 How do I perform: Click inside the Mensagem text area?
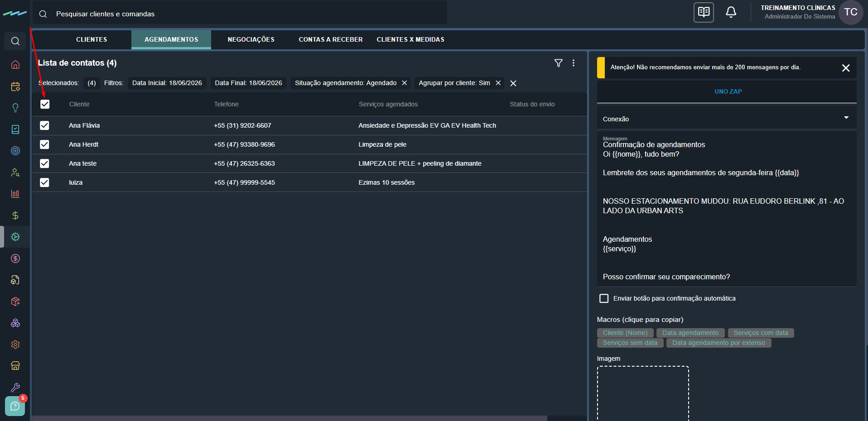pyautogui.click(x=727, y=209)
